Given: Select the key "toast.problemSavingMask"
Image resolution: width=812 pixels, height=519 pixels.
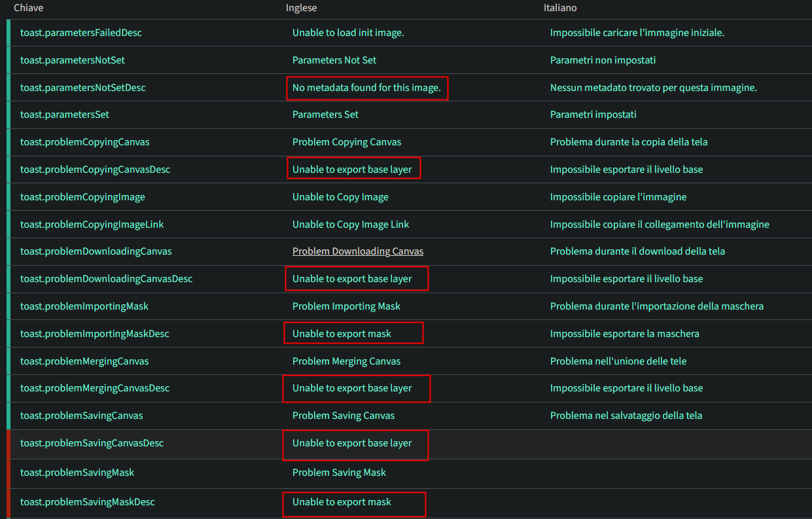Looking at the screenshot, I should pos(77,472).
